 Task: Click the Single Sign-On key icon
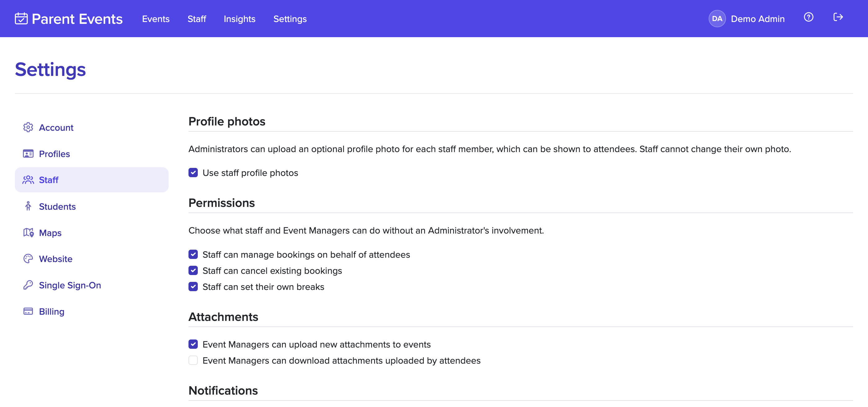(28, 285)
